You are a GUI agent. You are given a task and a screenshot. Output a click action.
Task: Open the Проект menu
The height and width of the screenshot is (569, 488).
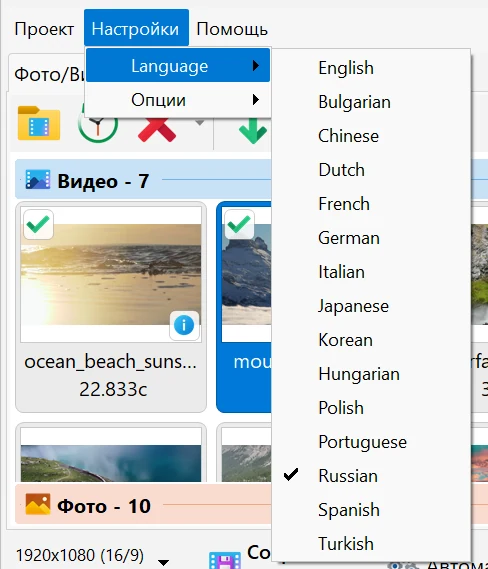tap(44, 29)
